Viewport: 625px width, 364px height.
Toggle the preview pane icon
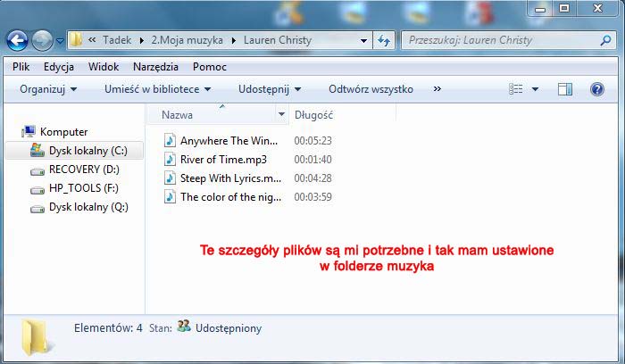pyautogui.click(x=565, y=89)
